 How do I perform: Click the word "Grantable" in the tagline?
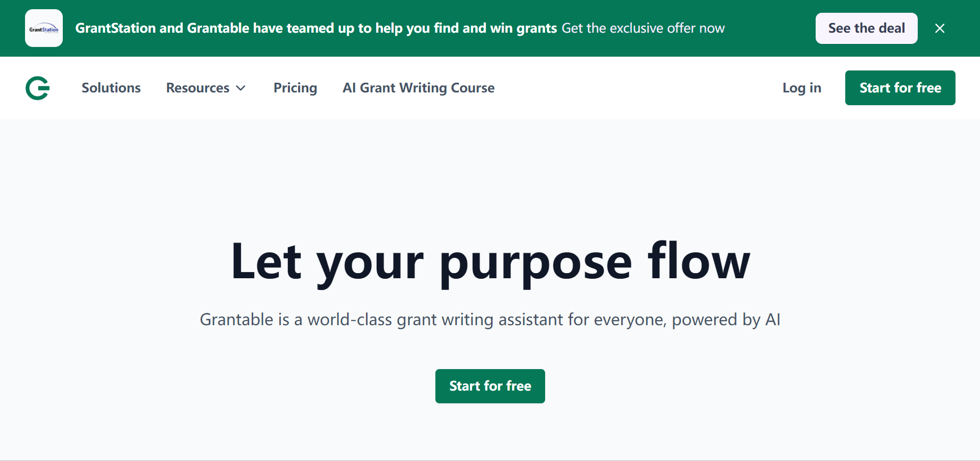pyautogui.click(x=236, y=320)
